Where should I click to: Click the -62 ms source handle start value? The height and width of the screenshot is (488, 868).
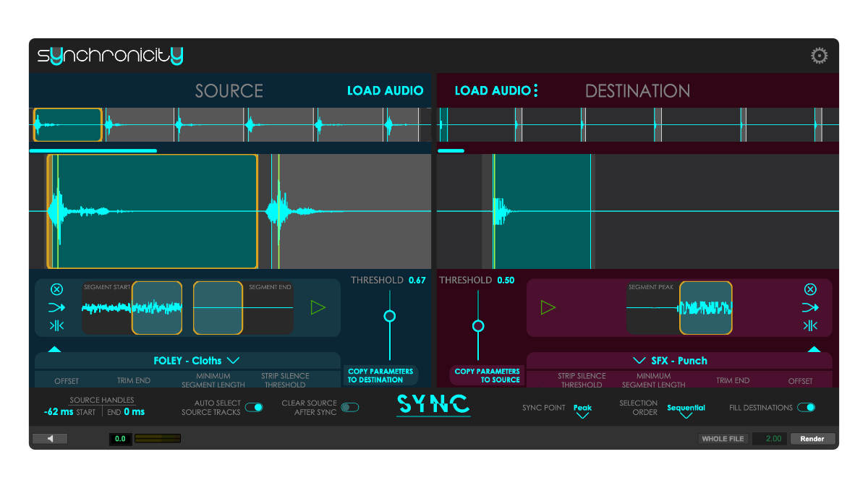(x=59, y=411)
